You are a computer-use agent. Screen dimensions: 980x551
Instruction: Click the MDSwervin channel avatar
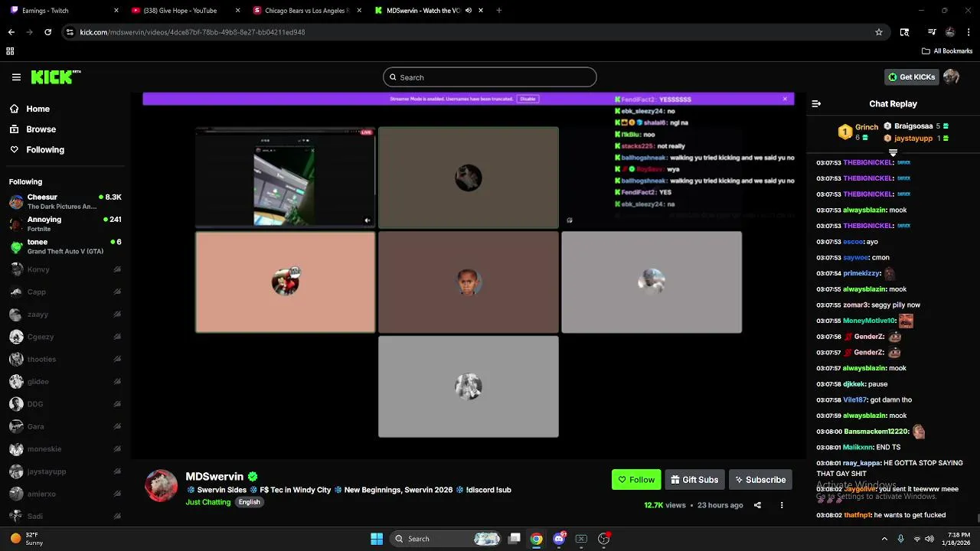(162, 486)
